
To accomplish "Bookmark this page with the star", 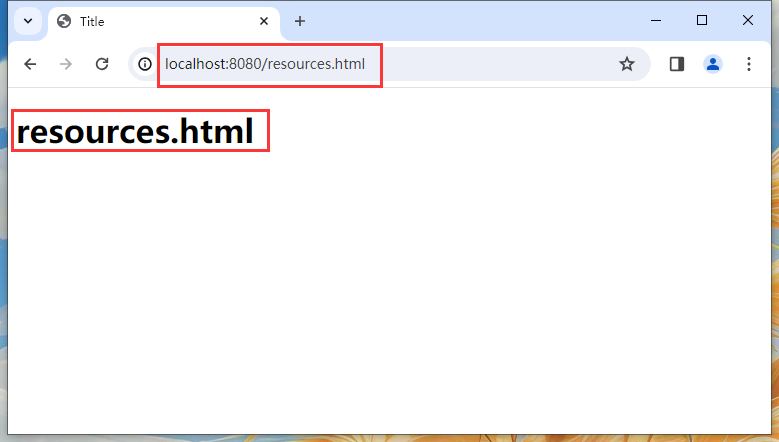I will click(626, 64).
